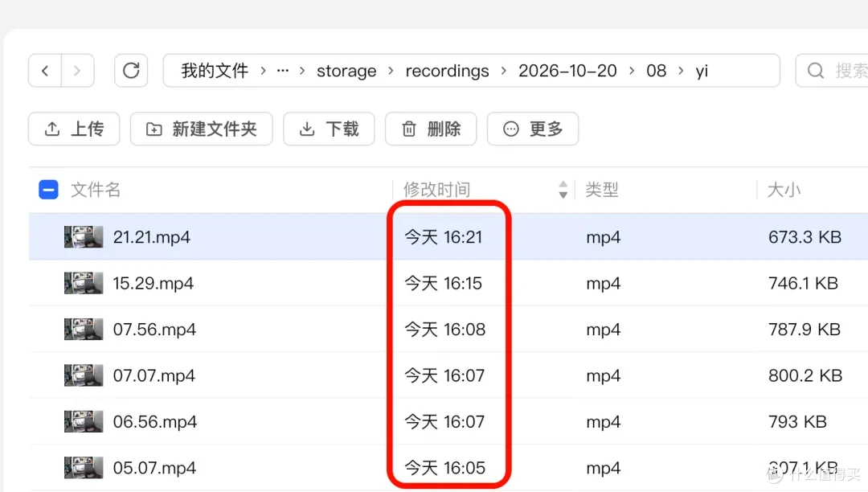Click the 793 KB size value
868x492 pixels.
[798, 422]
